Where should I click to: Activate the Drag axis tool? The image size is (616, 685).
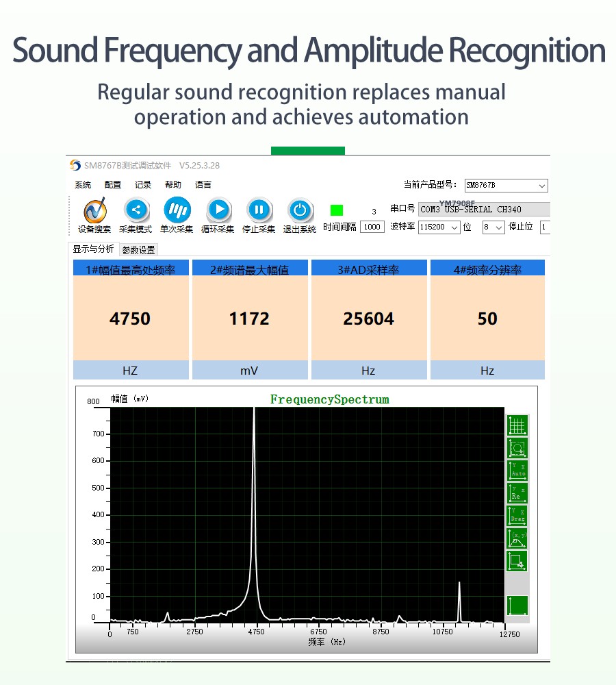click(517, 516)
